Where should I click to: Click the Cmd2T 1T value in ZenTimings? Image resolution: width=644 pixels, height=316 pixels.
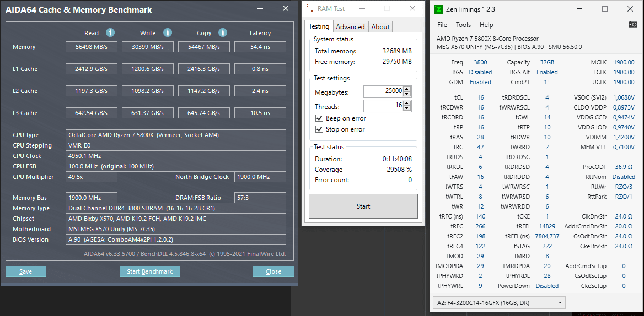point(547,82)
